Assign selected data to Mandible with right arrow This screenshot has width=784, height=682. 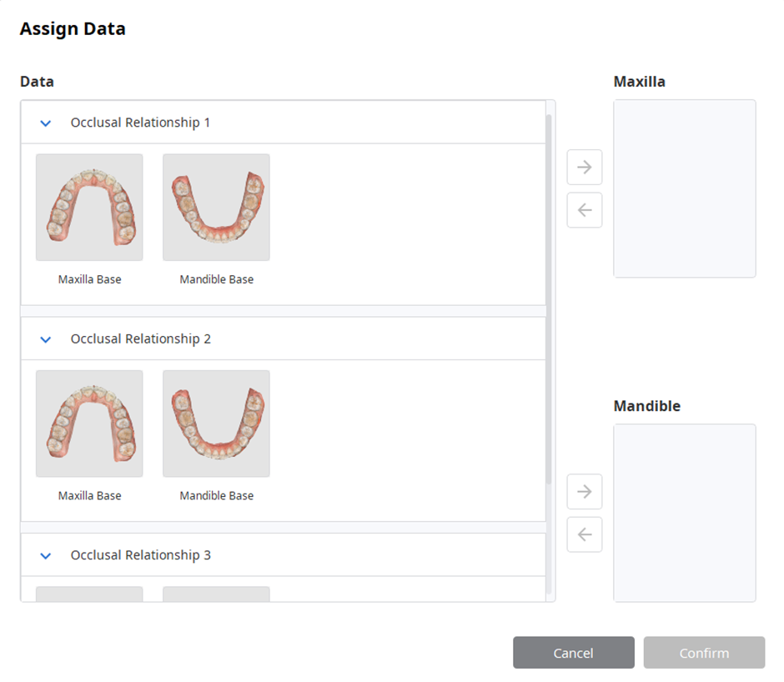pos(584,492)
